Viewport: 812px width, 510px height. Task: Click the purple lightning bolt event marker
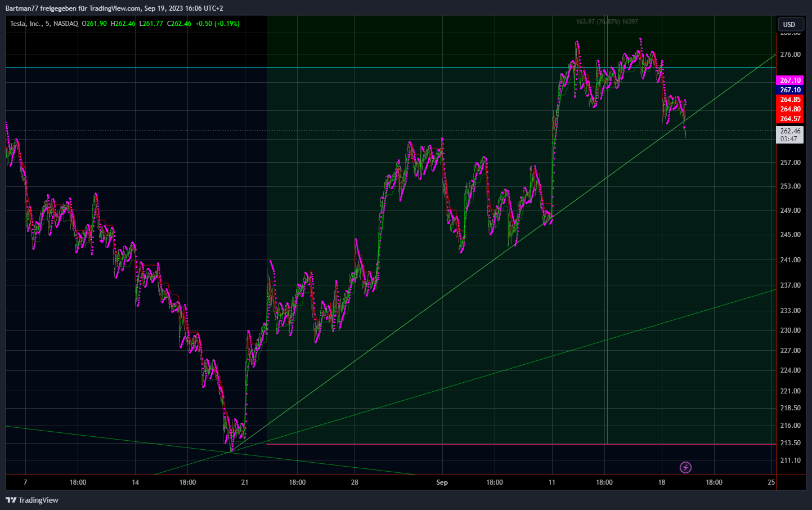coord(685,467)
